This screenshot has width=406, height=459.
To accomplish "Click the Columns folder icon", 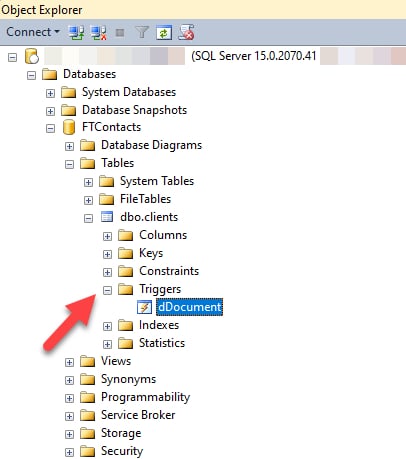I will tap(125, 235).
